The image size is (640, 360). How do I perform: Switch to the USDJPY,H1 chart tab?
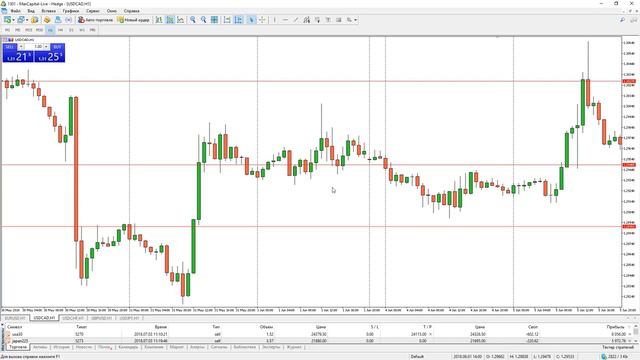129,318
